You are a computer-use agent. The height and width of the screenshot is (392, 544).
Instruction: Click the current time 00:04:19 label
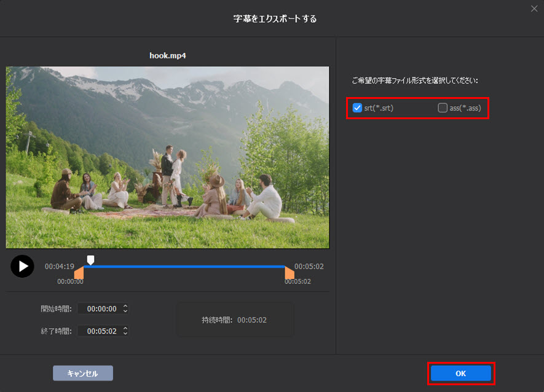60,267
